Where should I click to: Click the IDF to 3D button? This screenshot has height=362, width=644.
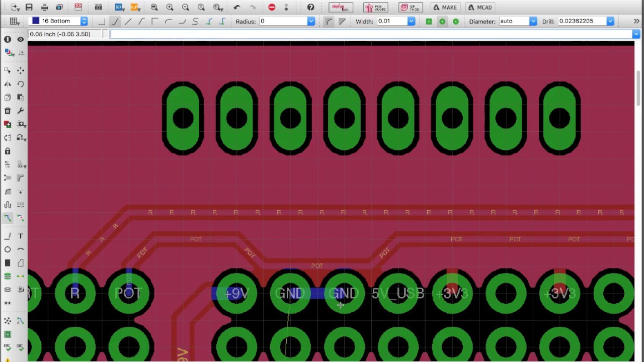(411, 8)
